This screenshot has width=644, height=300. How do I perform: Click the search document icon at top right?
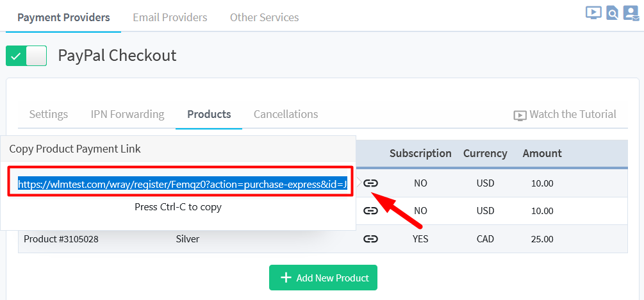point(613,13)
